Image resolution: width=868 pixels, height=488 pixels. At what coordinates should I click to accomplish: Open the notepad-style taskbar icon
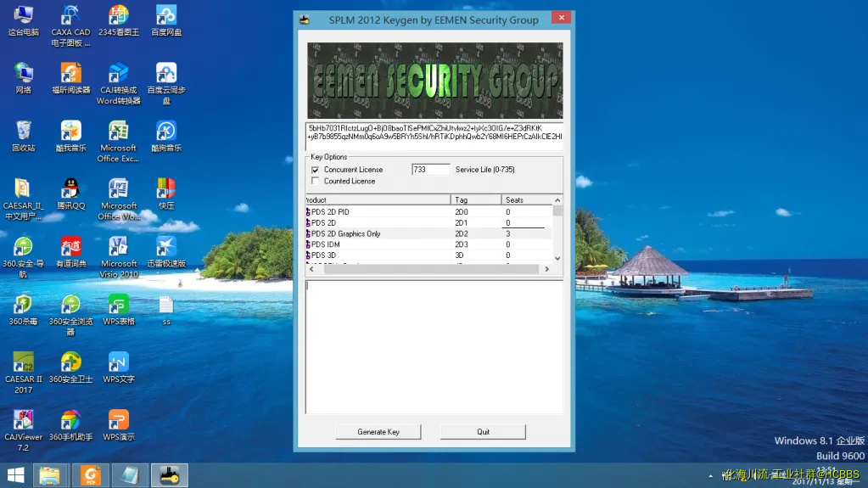pyautogui.click(x=130, y=475)
